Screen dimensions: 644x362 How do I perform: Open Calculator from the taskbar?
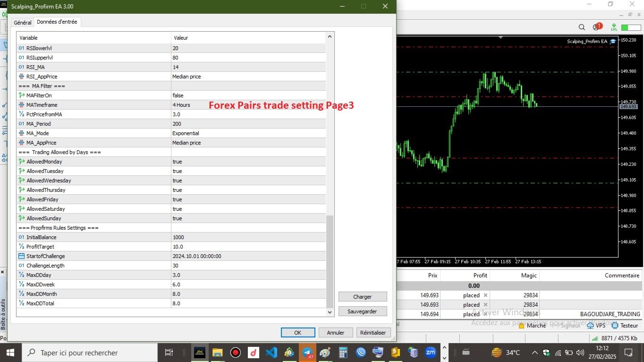point(343,353)
